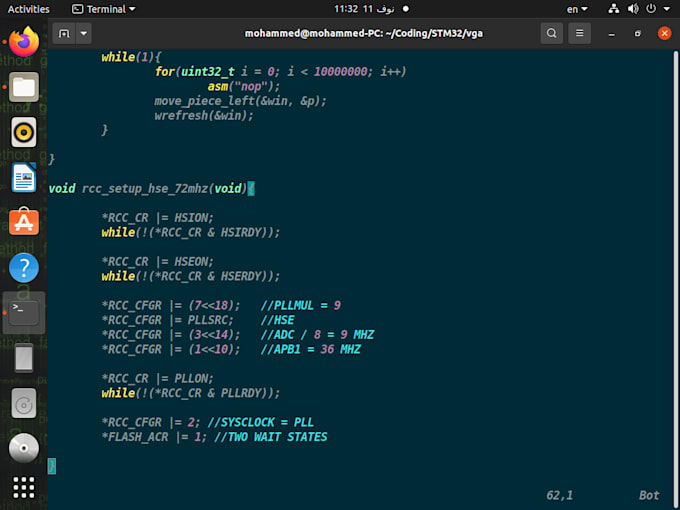Click the '//ADC / 8 = 9 MHZ' comment
The width and height of the screenshot is (680, 510).
click(317, 335)
